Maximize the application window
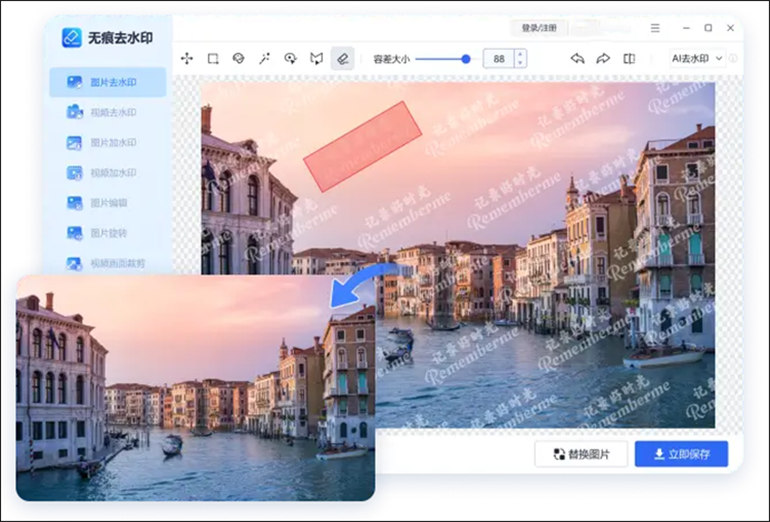 [x=708, y=28]
